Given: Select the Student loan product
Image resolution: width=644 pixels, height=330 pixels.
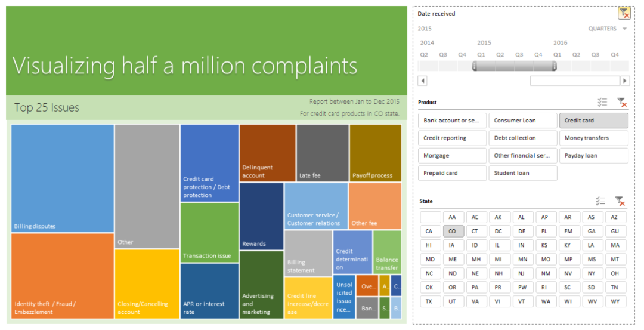Looking at the screenshot, I should [522, 174].
